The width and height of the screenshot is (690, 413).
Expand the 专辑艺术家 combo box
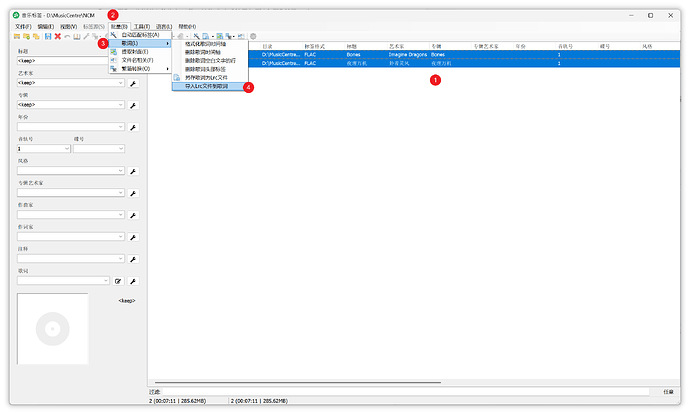pos(121,193)
